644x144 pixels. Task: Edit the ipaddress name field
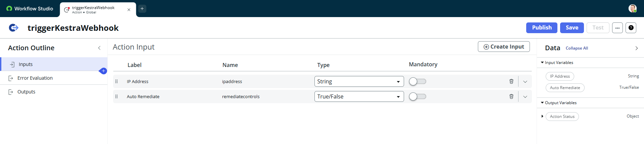pos(232,81)
